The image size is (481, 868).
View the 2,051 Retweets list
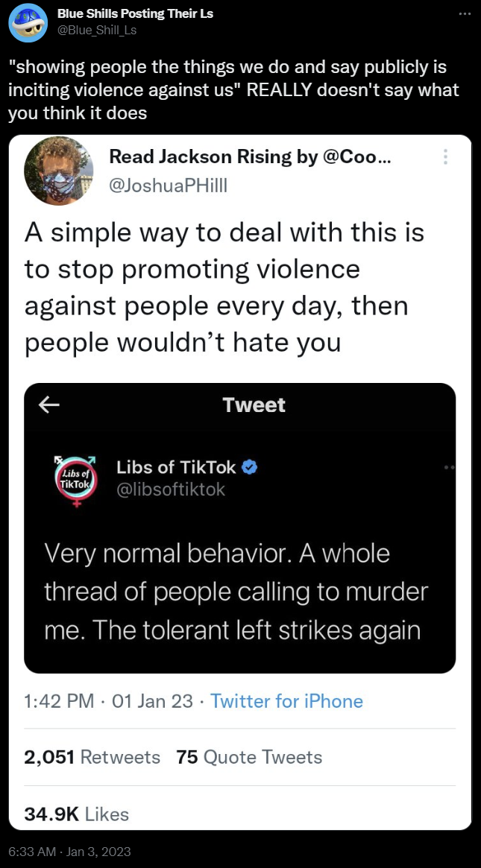coord(92,757)
